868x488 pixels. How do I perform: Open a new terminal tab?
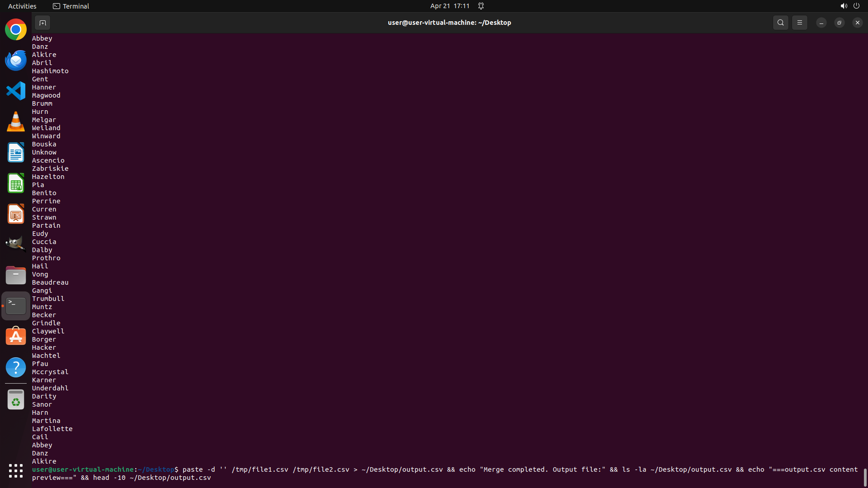42,23
